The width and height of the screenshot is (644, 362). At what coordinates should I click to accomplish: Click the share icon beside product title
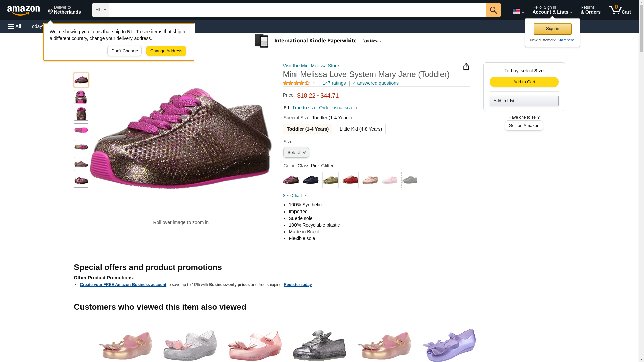[x=466, y=67]
